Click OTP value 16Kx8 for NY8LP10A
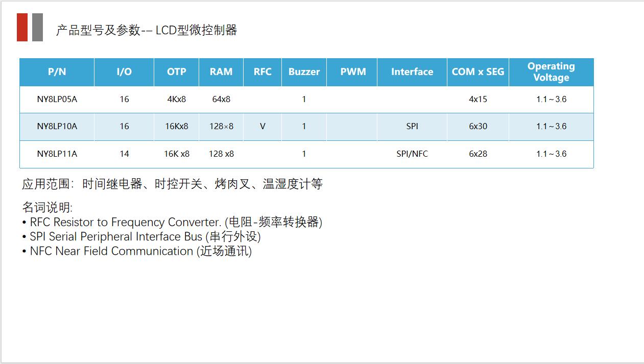644x364 pixels. [177, 126]
